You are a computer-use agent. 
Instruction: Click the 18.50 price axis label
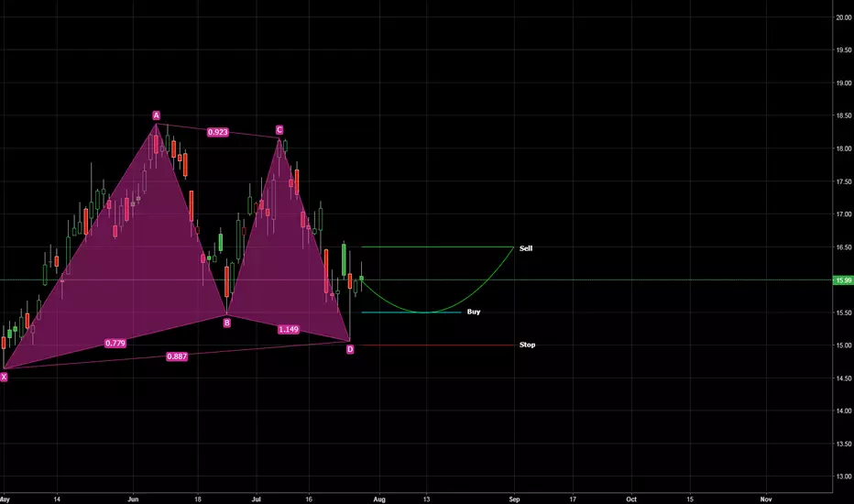[x=844, y=115]
